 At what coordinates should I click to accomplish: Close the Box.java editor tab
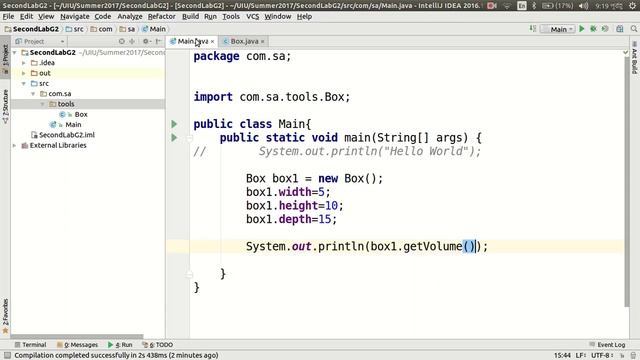pos(262,42)
